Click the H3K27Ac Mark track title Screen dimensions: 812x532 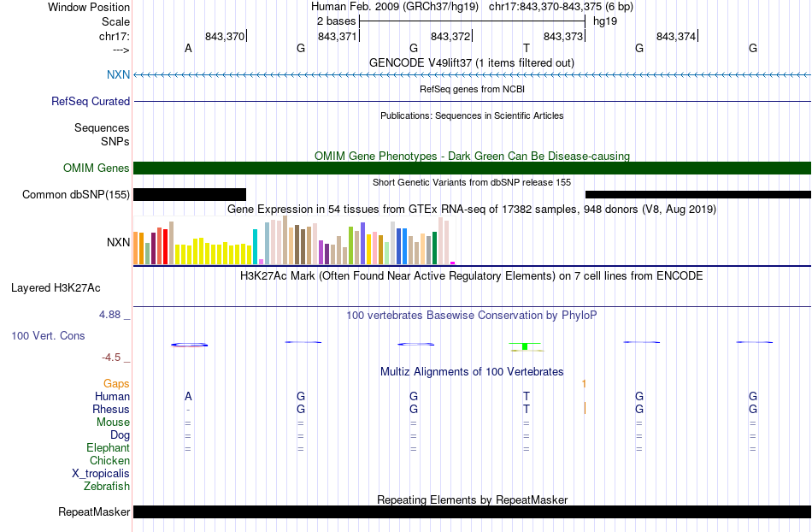(x=472, y=275)
